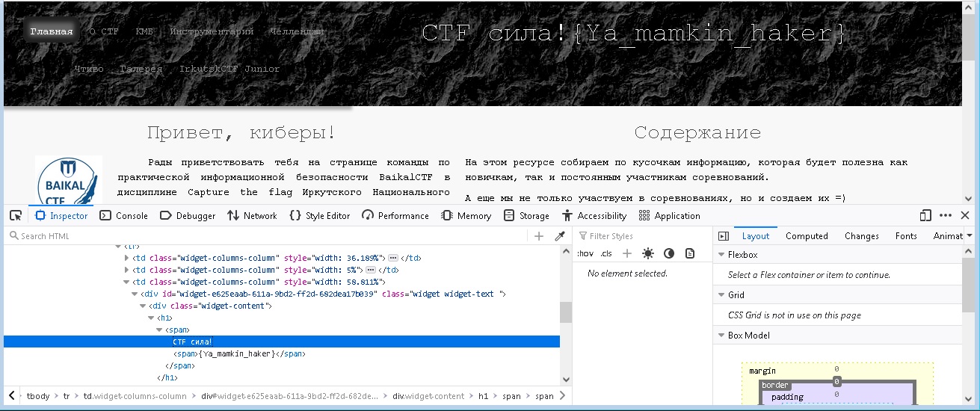Open the Style Editor tab
Viewport: 980px width, 411px height.
pyautogui.click(x=319, y=215)
